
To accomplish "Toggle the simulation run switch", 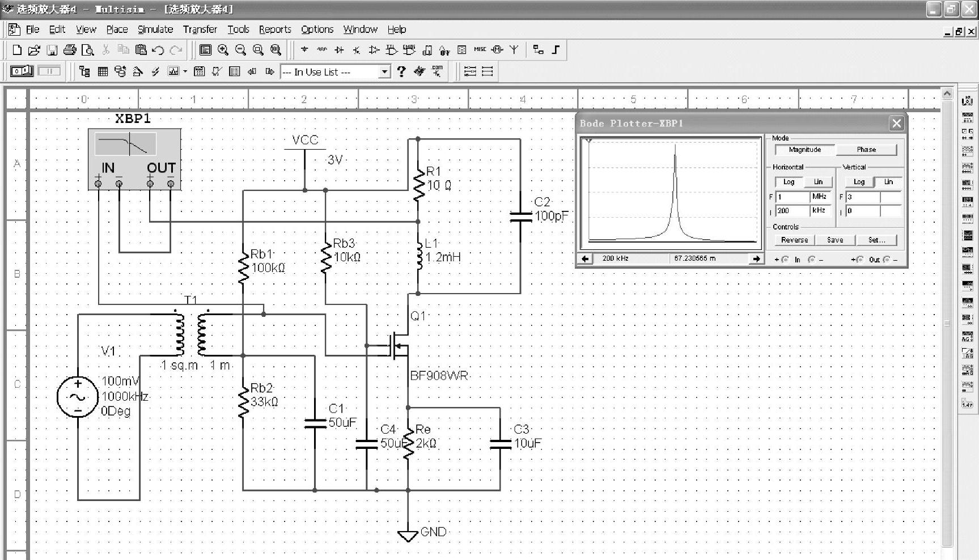I will [22, 71].
